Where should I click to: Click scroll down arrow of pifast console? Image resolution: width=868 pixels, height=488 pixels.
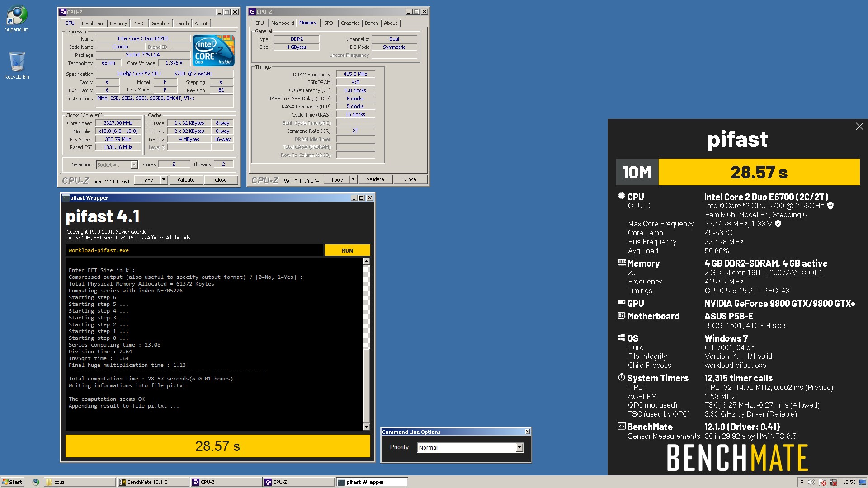tap(366, 427)
